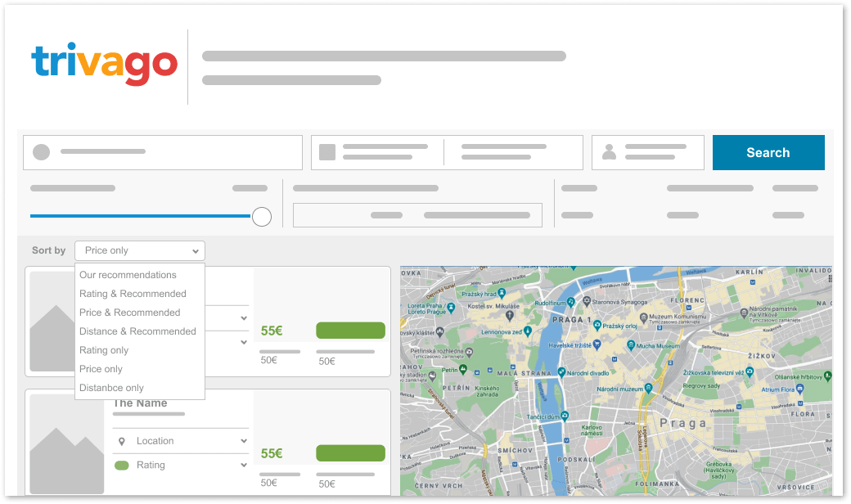The width and height of the screenshot is (851, 504).
Task: Click the Rudolfinum music marker on map
Action: tap(573, 303)
